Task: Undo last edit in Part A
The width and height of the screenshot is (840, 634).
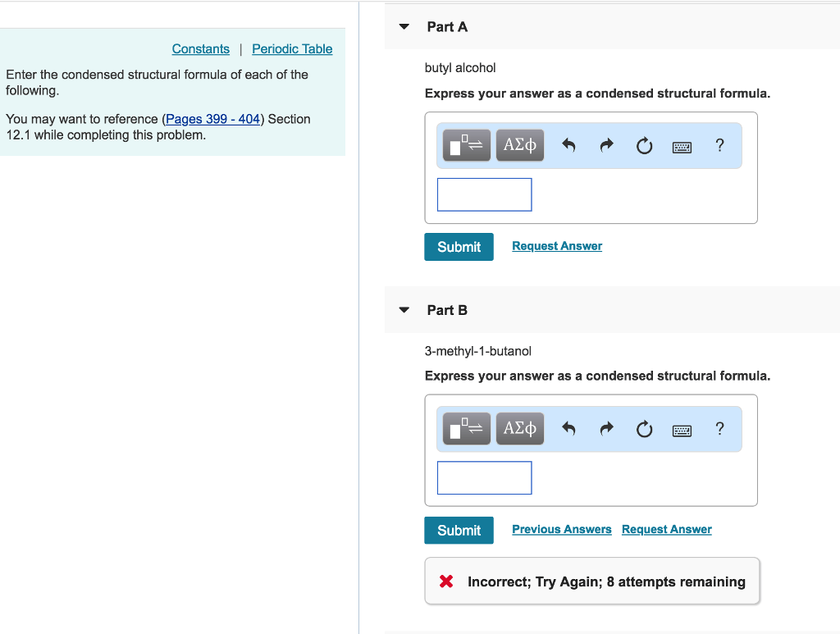Action: click(568, 145)
